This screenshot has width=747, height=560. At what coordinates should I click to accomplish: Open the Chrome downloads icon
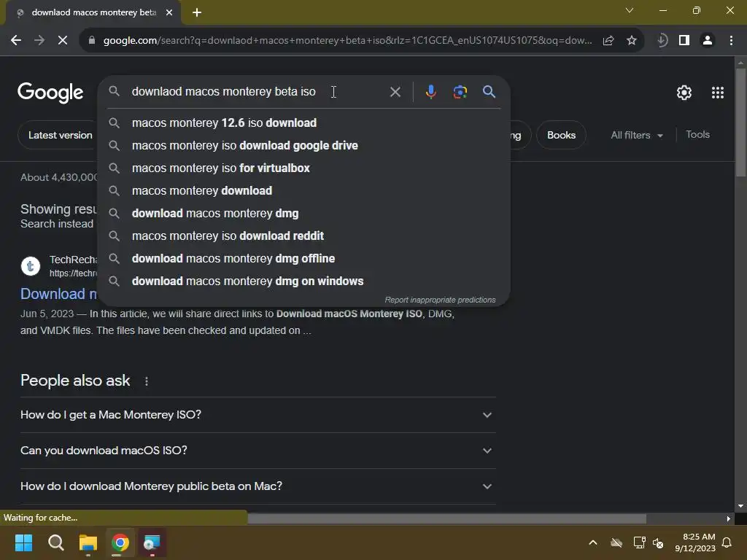point(662,41)
